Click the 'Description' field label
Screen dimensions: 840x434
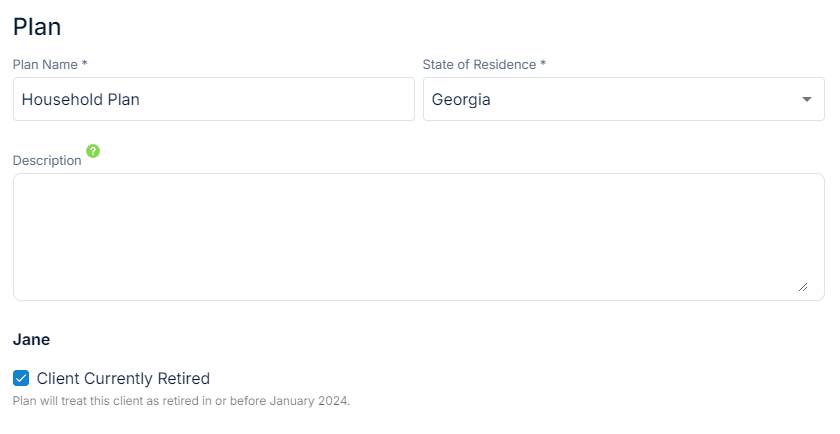point(47,160)
